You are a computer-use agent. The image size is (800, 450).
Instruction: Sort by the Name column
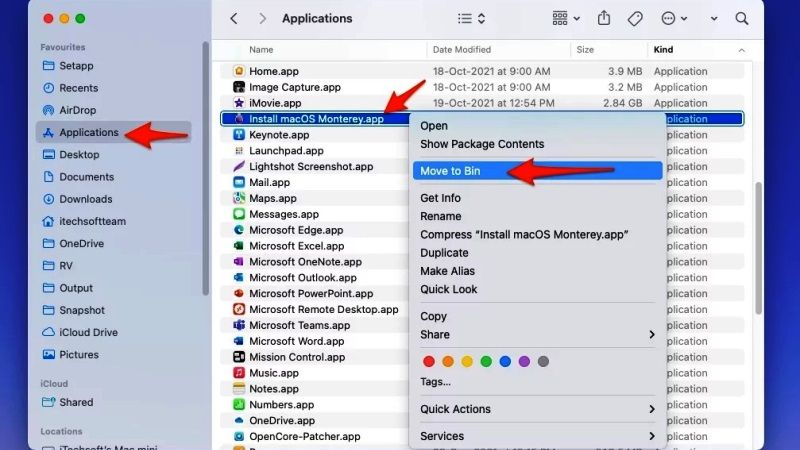[261, 49]
